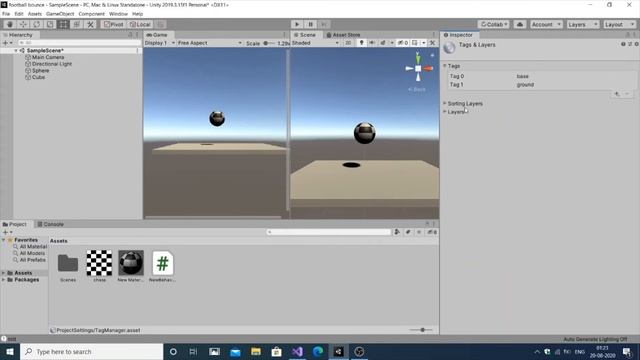Open Inspector help icon

623,44
